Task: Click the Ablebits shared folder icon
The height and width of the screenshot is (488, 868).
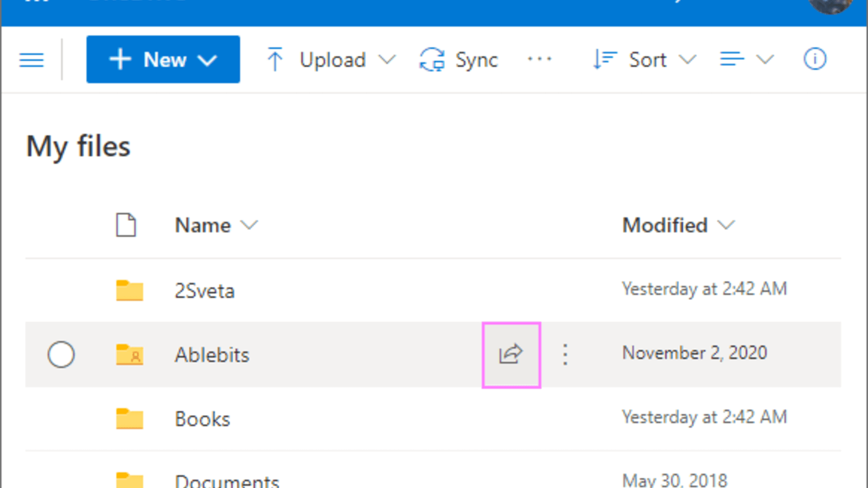Action: click(x=130, y=355)
